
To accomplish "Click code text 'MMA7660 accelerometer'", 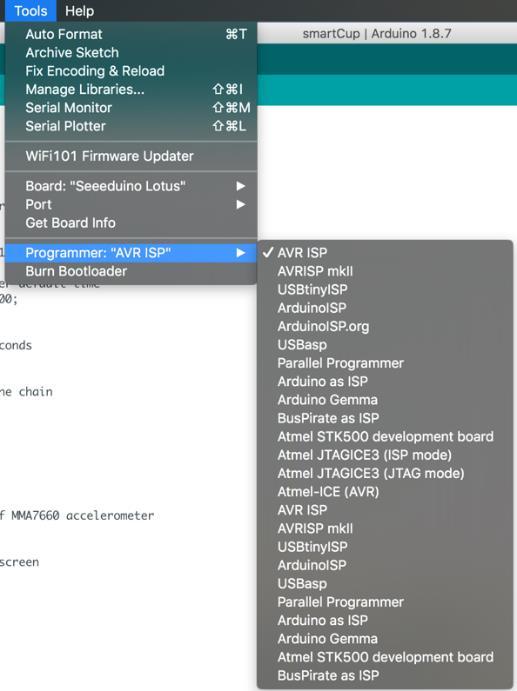I will [82, 515].
